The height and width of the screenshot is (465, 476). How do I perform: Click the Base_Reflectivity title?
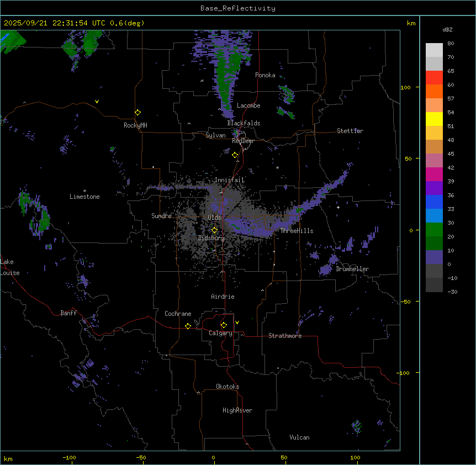click(237, 8)
